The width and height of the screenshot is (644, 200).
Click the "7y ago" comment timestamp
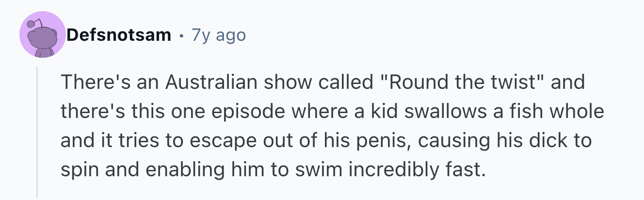pyautogui.click(x=218, y=35)
